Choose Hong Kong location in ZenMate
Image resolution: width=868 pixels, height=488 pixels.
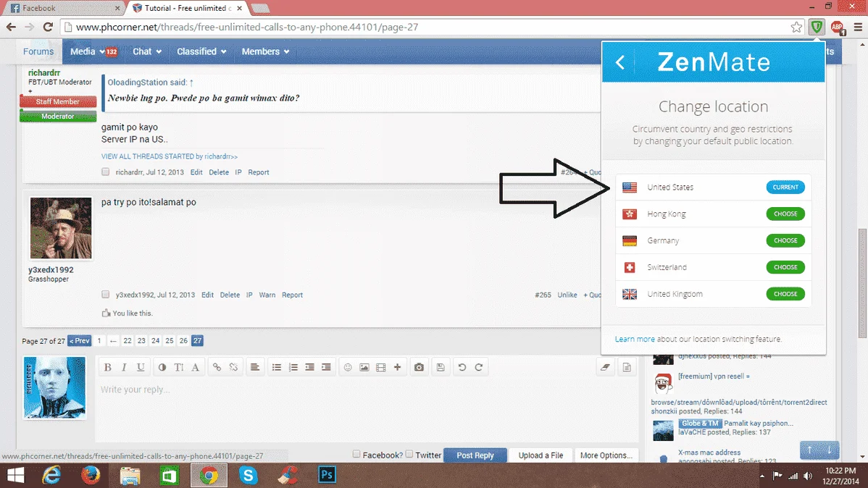pos(785,214)
